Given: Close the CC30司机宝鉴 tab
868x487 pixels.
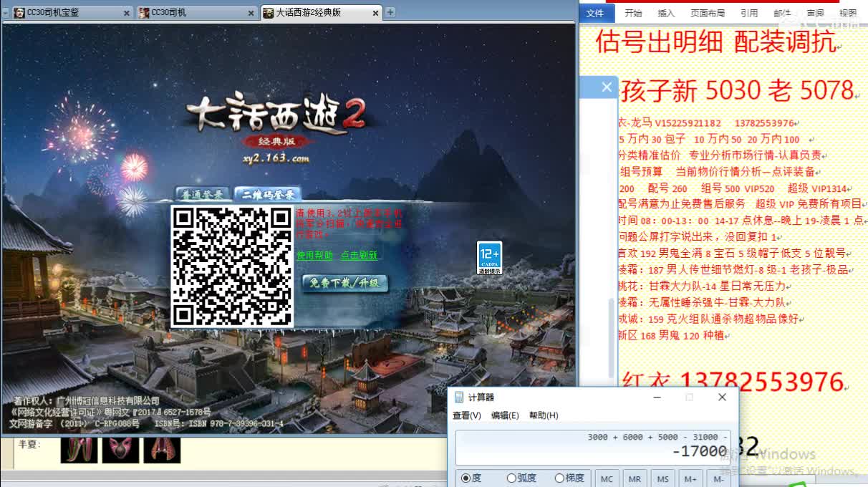Looking at the screenshot, I should (127, 13).
